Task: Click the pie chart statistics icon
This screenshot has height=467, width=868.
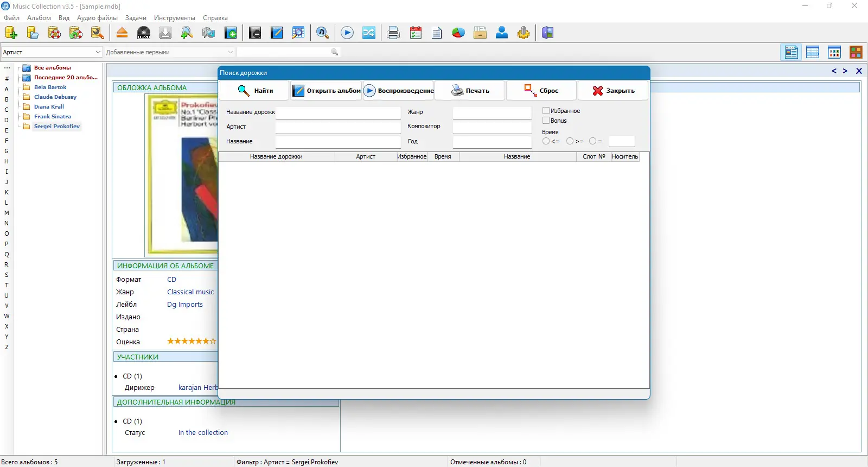Action: click(458, 33)
